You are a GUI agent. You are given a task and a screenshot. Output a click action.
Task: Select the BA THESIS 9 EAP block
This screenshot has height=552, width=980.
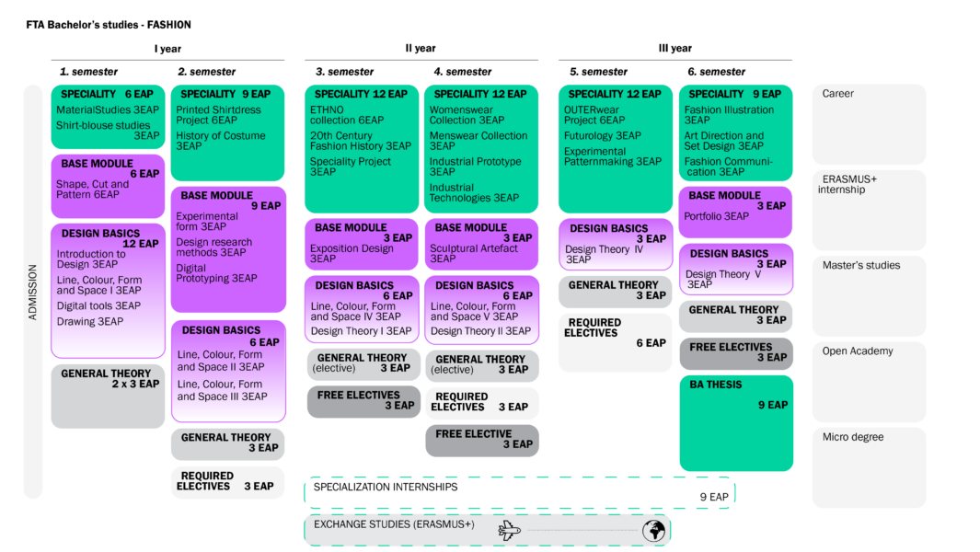tap(736, 423)
